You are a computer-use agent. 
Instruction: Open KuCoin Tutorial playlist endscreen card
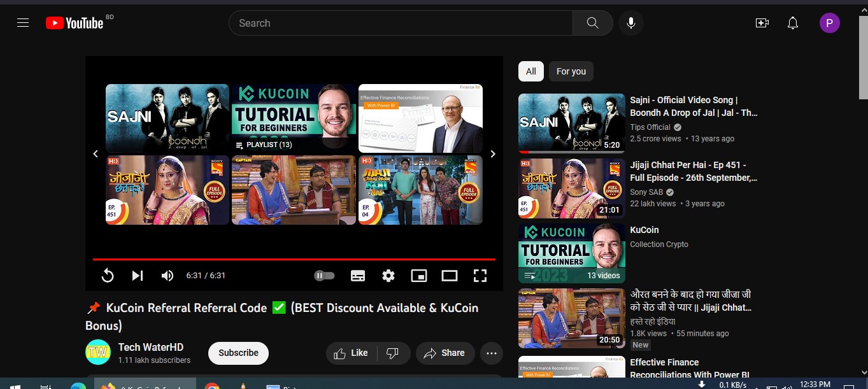[294, 118]
